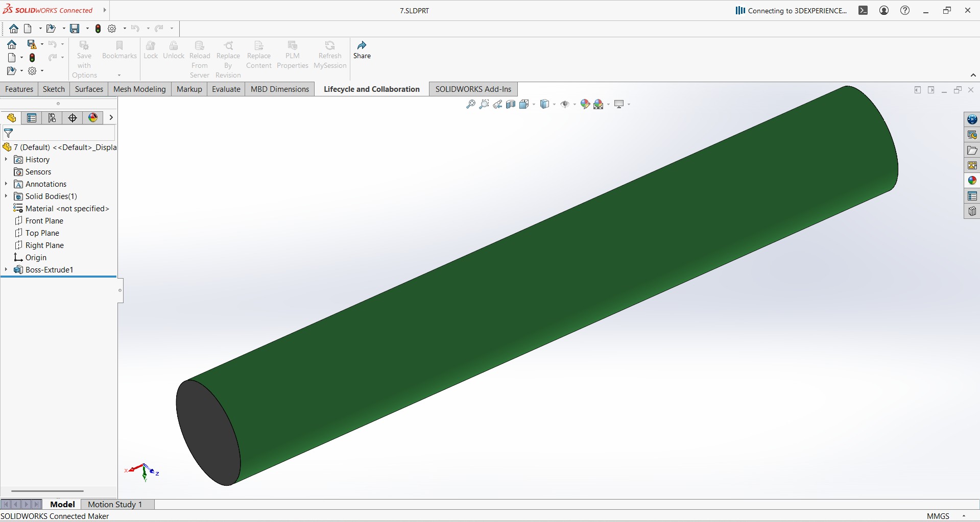Image resolution: width=980 pixels, height=522 pixels.
Task: Open the View Settings dropdown arrow
Action: pos(629,104)
